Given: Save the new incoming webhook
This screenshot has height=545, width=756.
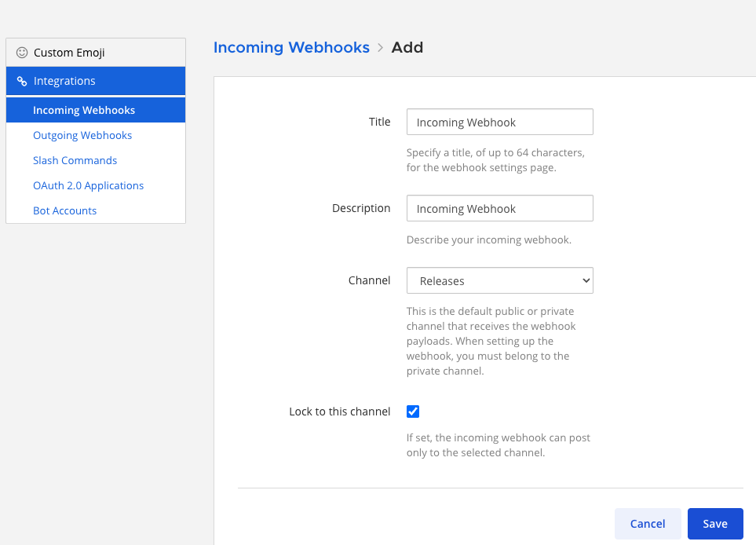Looking at the screenshot, I should pyautogui.click(x=714, y=523).
